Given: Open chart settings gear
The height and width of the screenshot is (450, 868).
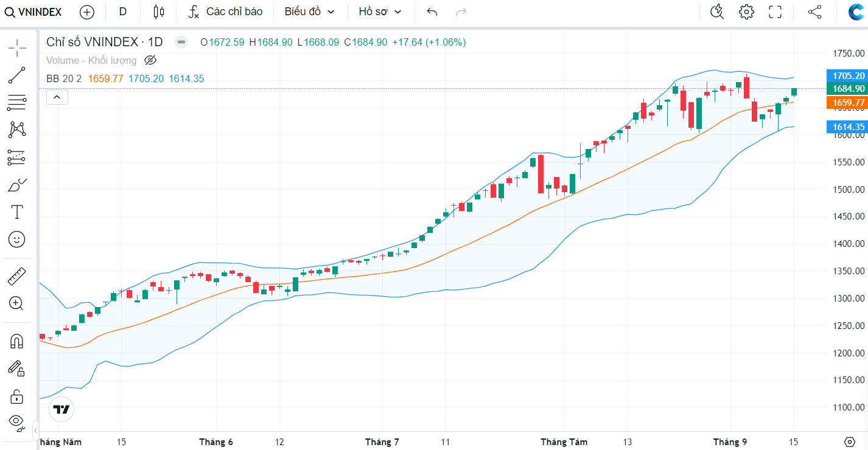Looking at the screenshot, I should pyautogui.click(x=746, y=12).
